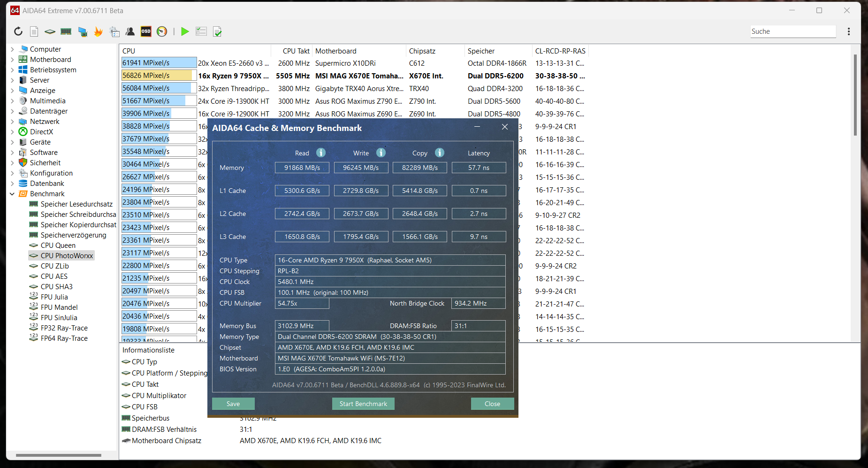Click the memory module toolbar icon
868x468 pixels.
click(66, 31)
